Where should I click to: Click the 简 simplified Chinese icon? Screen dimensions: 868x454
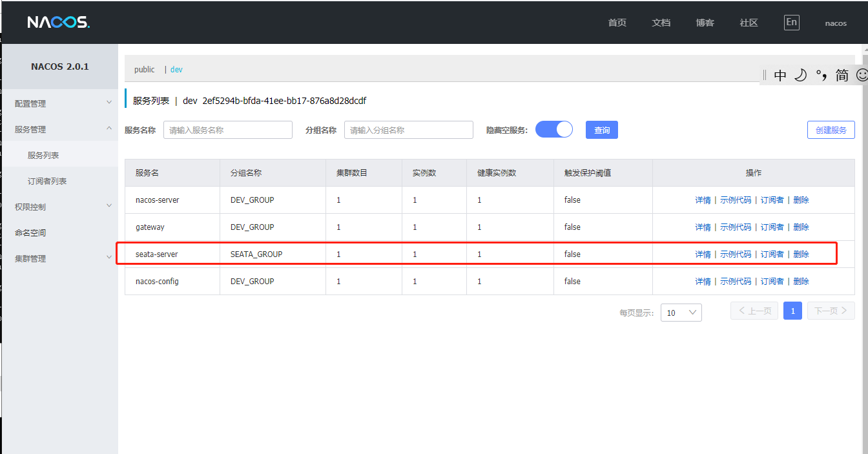[842, 76]
